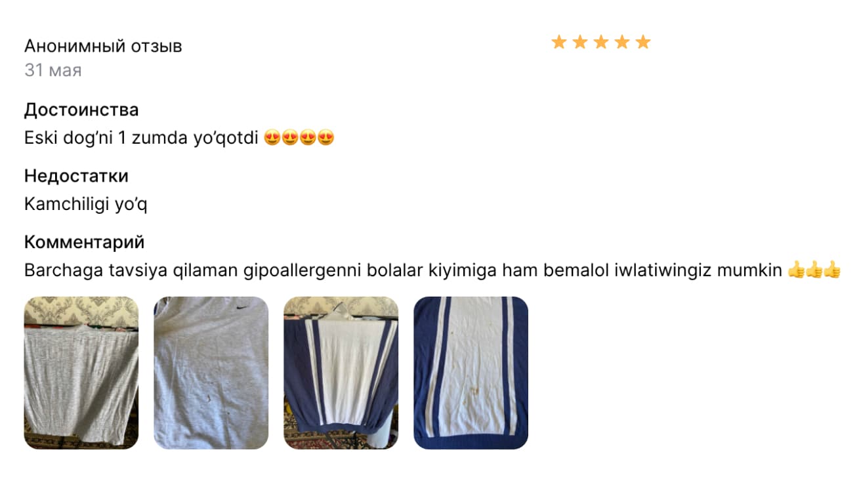Click the third rating star
This screenshot has height=504, width=861.
click(x=601, y=42)
